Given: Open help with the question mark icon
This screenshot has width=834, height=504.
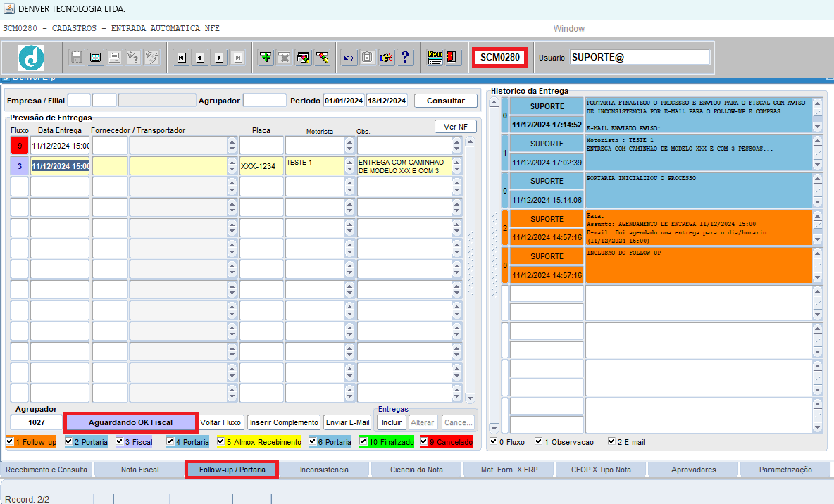Looking at the screenshot, I should point(405,58).
